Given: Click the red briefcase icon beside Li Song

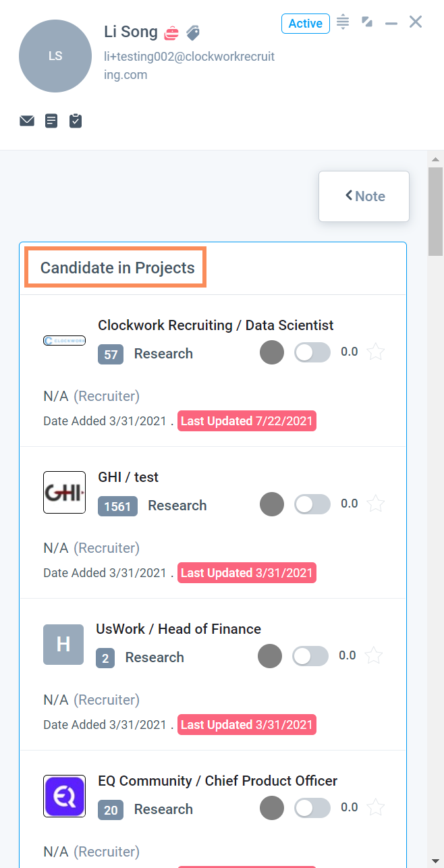Looking at the screenshot, I should click(x=172, y=32).
